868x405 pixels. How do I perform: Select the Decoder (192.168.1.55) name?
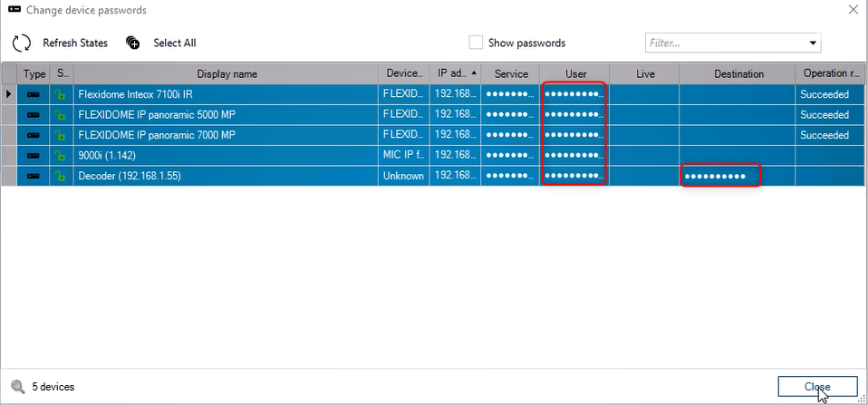[x=130, y=176]
